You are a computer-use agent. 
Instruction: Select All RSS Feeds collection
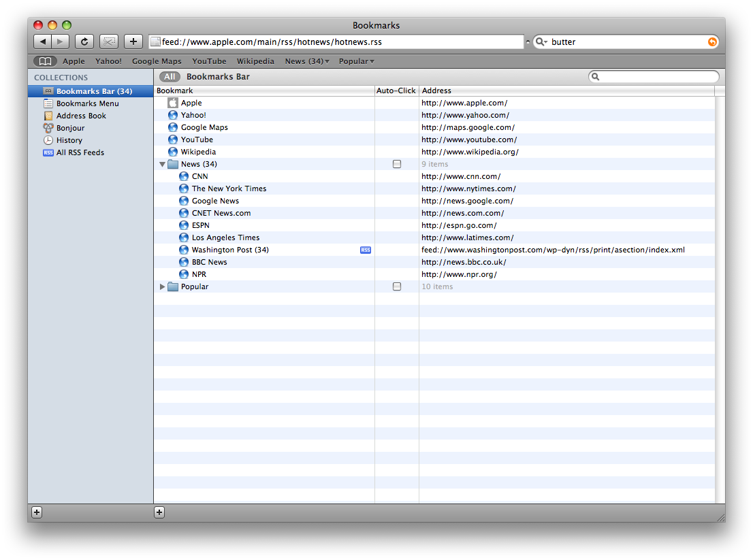coord(91,152)
